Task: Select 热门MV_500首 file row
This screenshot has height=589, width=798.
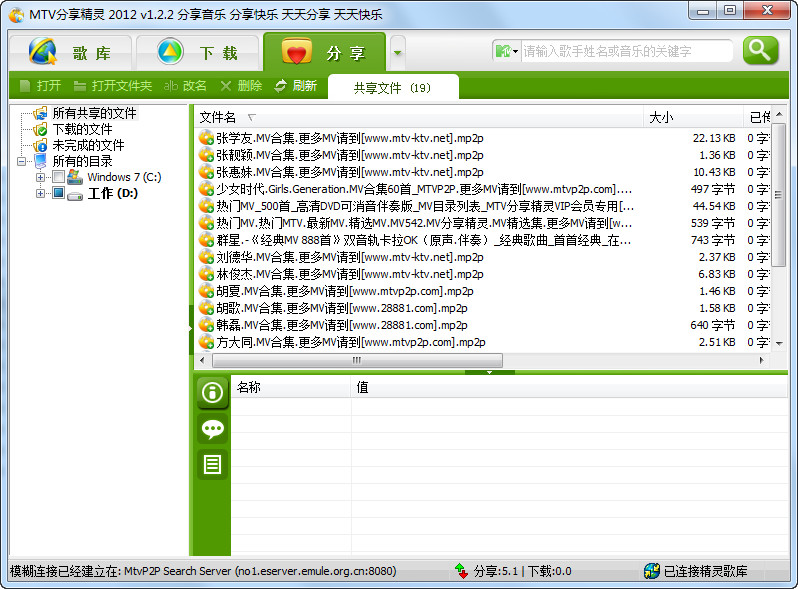Action: [484, 206]
